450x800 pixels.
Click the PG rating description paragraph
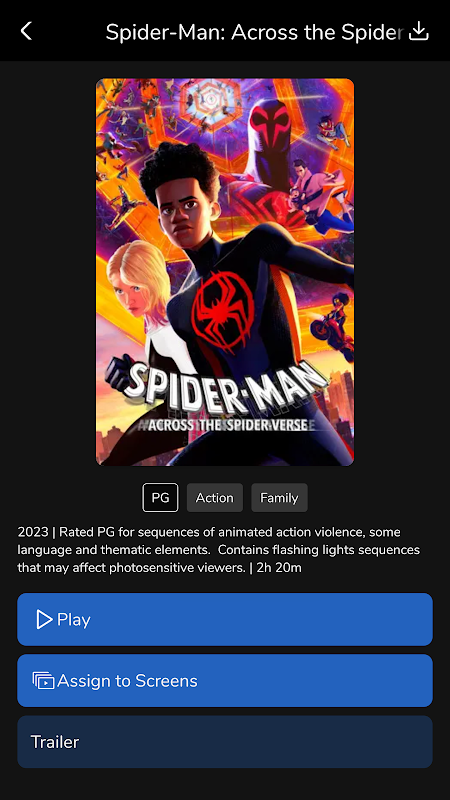pyautogui.click(x=218, y=550)
